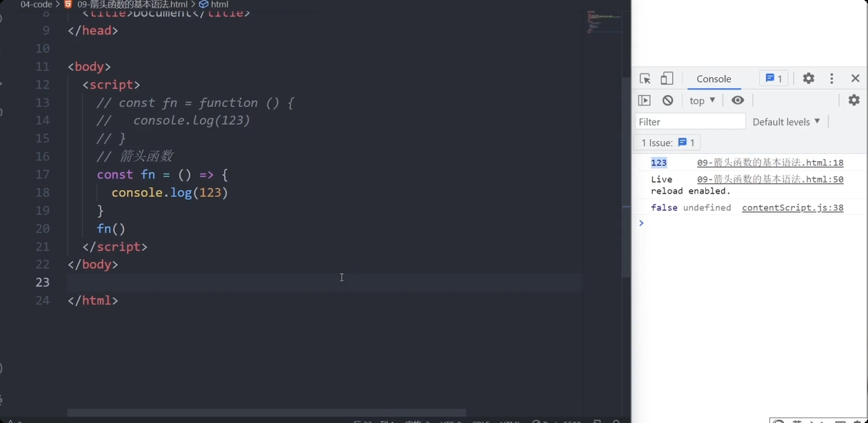Click the opening <script> tag
The image size is (868, 423).
point(111,85)
